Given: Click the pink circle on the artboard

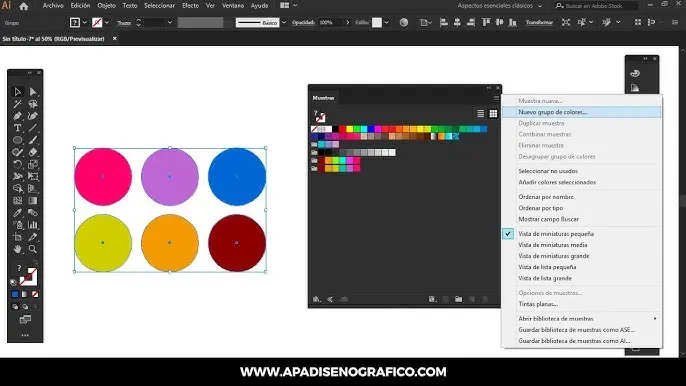Looking at the screenshot, I should point(103,176).
